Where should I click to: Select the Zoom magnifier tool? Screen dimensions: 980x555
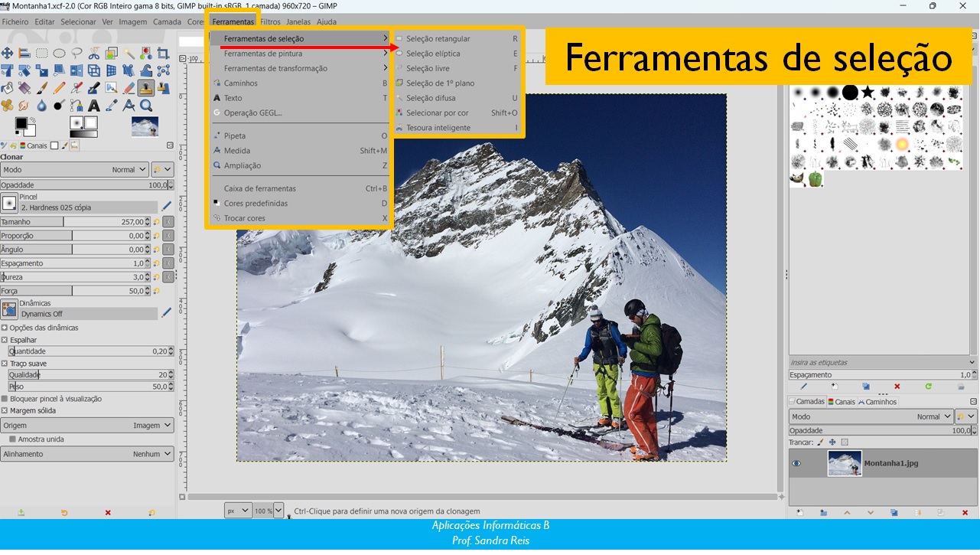[x=145, y=106]
